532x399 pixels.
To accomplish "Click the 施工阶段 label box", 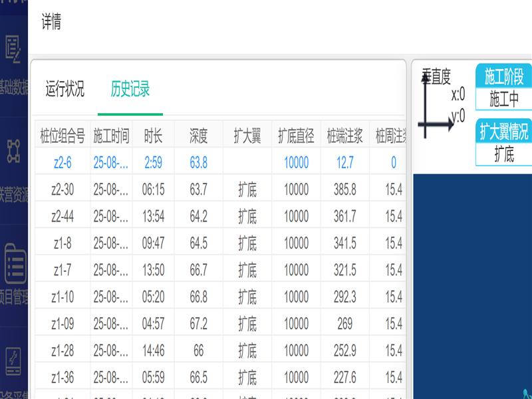I will coord(503,75).
